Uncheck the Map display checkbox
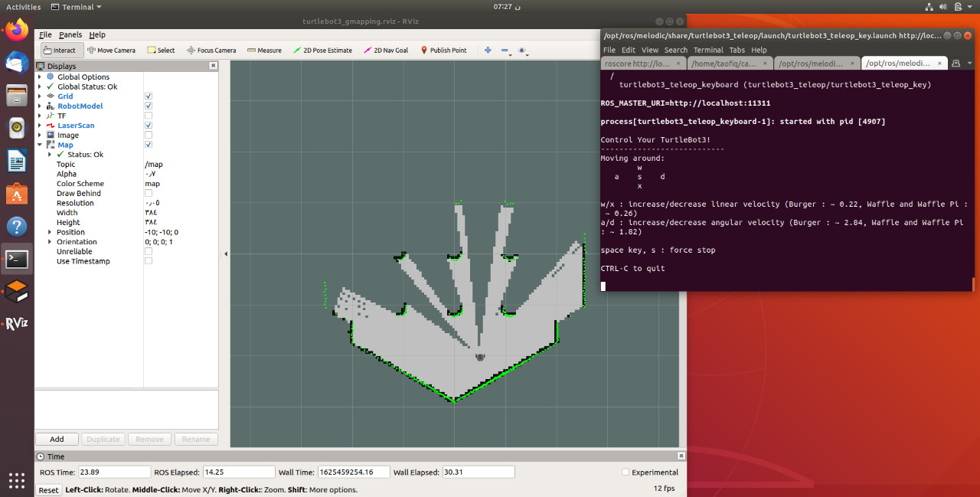The image size is (980, 497). click(x=149, y=145)
